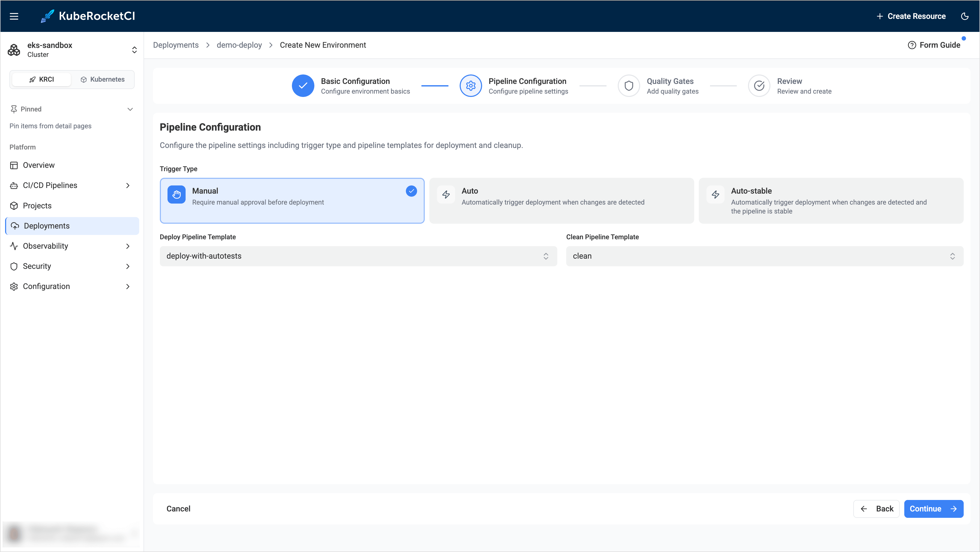Screen dimensions: 980x552
Task: Open the Deploy Pipeline Template dropdown
Action: [x=358, y=256]
